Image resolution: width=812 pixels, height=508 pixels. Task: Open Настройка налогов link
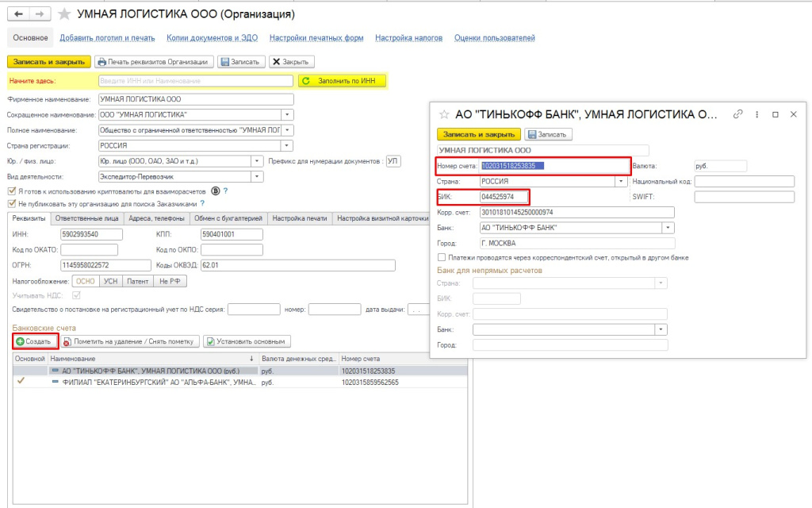point(408,38)
